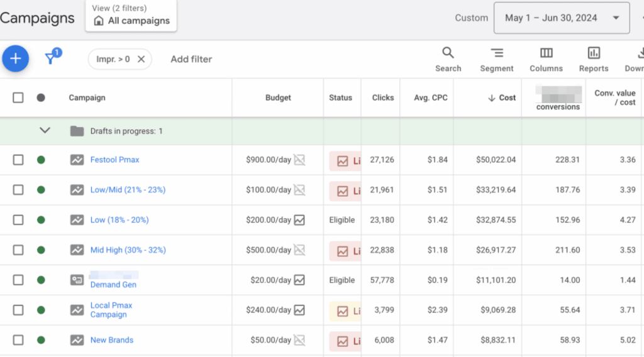Open the Reports icon
Screen dimensions: 644x357
pos(594,59)
